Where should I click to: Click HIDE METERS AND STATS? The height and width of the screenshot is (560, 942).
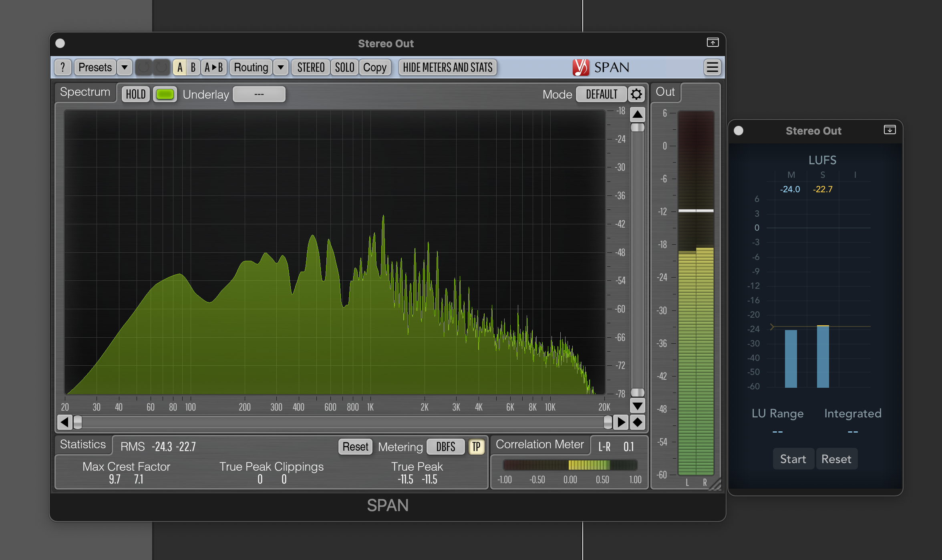click(x=448, y=67)
